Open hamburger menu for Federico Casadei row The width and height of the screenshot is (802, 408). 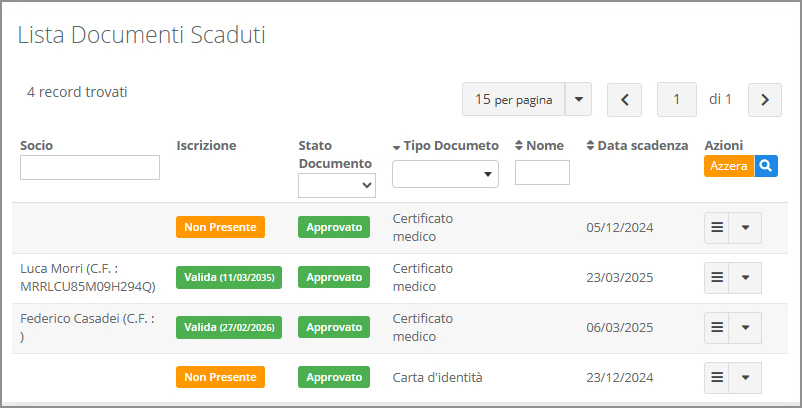pyautogui.click(x=717, y=327)
